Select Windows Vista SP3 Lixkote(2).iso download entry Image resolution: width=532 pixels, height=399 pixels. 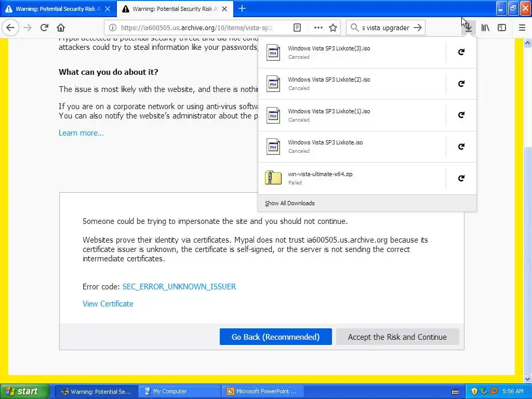click(352, 84)
